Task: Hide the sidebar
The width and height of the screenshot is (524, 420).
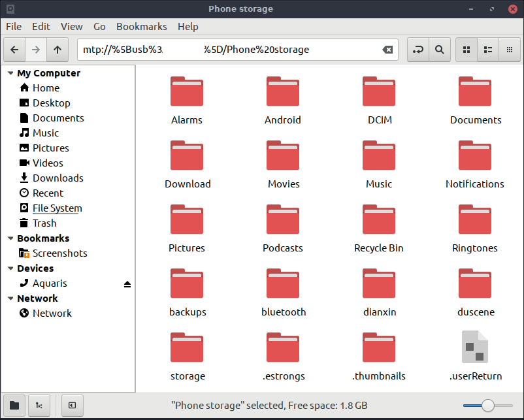Action: tap(72, 406)
